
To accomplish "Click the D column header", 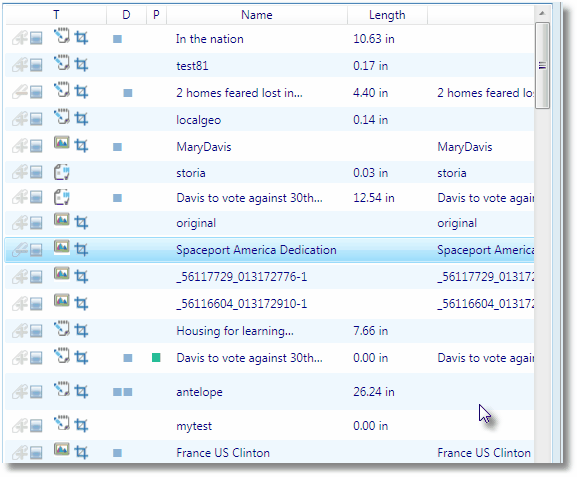I will click(x=126, y=15).
